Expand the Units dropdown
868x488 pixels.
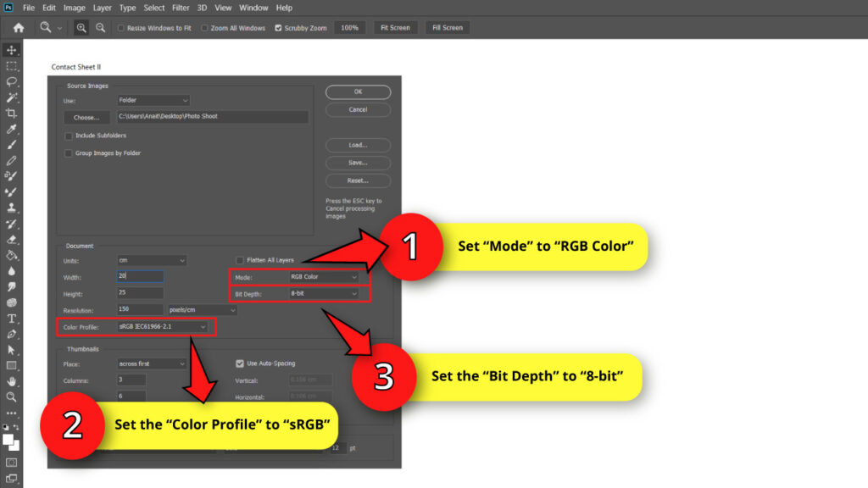point(151,260)
